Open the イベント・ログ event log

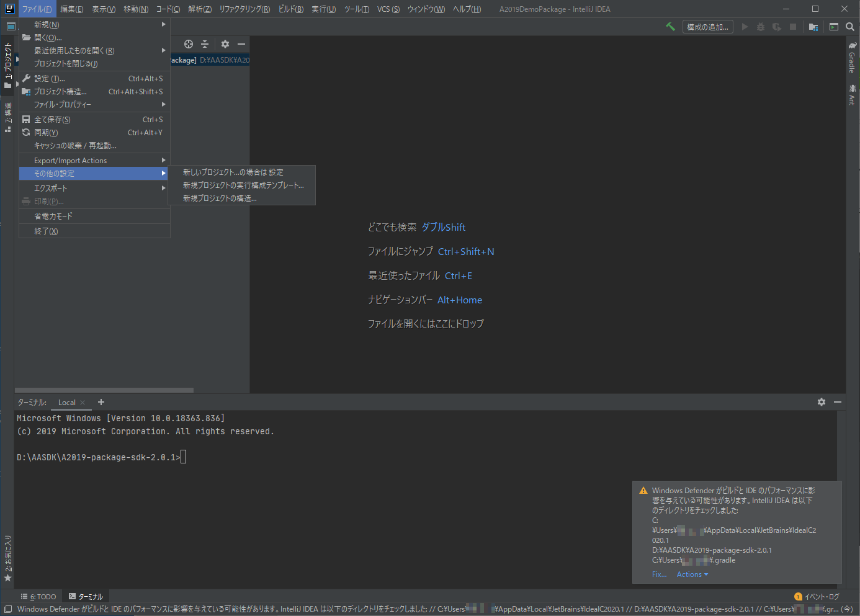(817, 596)
